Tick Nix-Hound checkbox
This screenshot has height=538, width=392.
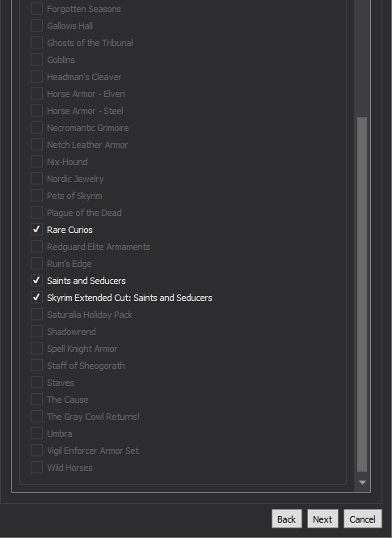[x=36, y=162]
